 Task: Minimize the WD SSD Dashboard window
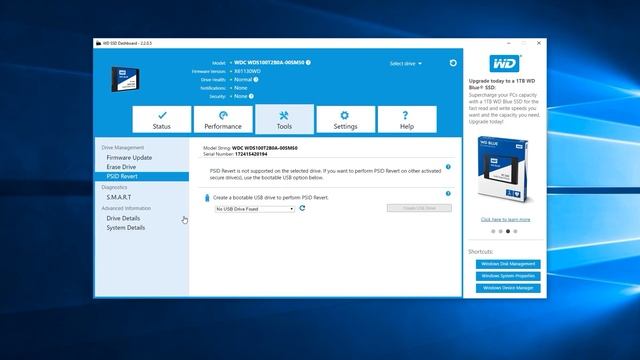509,43
